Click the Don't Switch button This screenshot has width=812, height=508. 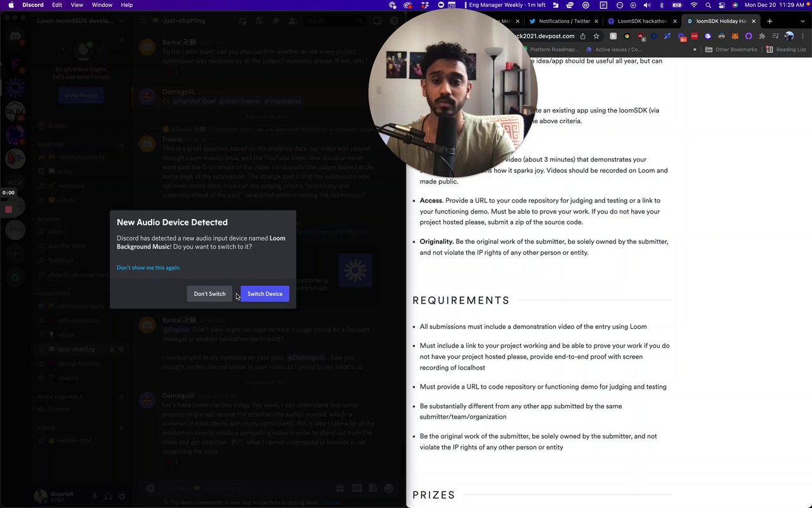(209, 294)
